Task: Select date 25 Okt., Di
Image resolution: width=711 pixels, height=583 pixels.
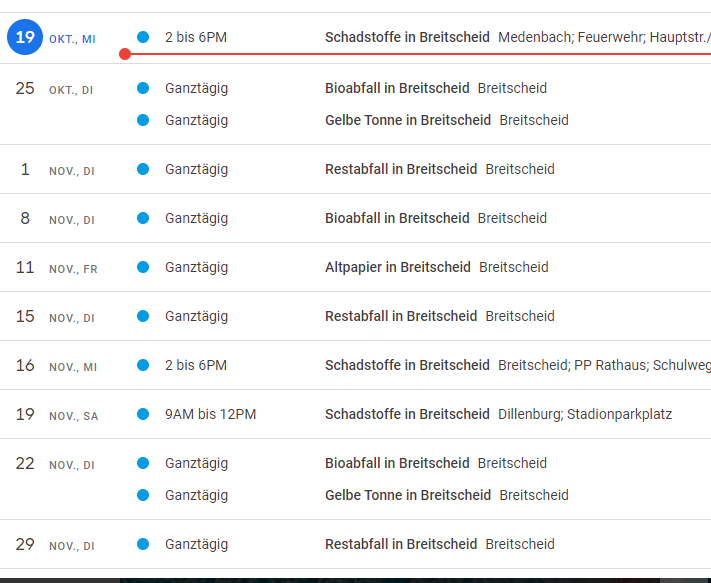Action: pos(25,89)
